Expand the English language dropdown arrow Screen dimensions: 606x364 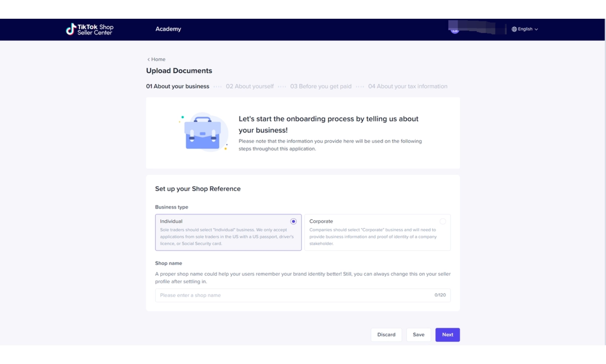(536, 29)
